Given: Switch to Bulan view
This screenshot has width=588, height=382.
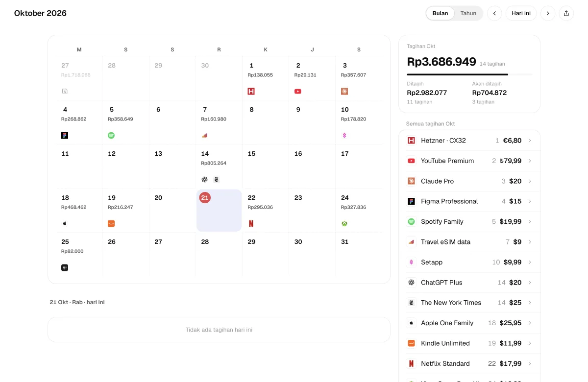Looking at the screenshot, I should [440, 13].
